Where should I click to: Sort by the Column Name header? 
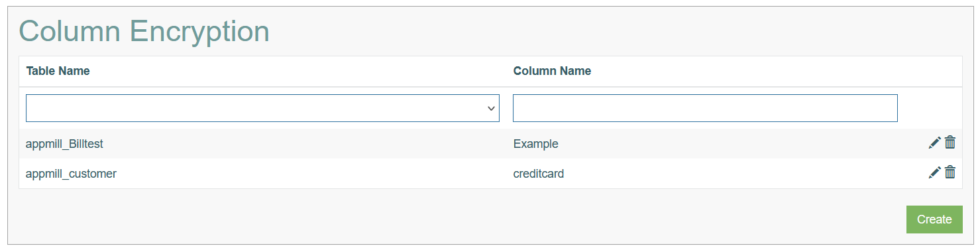552,71
